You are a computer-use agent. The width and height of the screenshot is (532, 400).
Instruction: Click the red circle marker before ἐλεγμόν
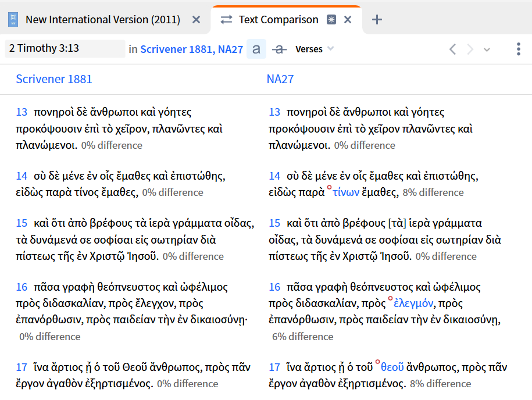tap(390, 298)
